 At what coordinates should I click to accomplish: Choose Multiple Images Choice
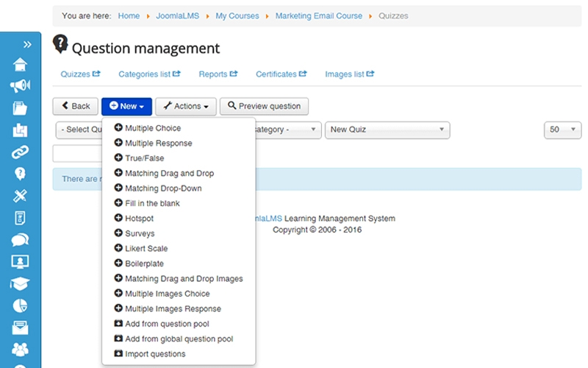click(x=168, y=293)
